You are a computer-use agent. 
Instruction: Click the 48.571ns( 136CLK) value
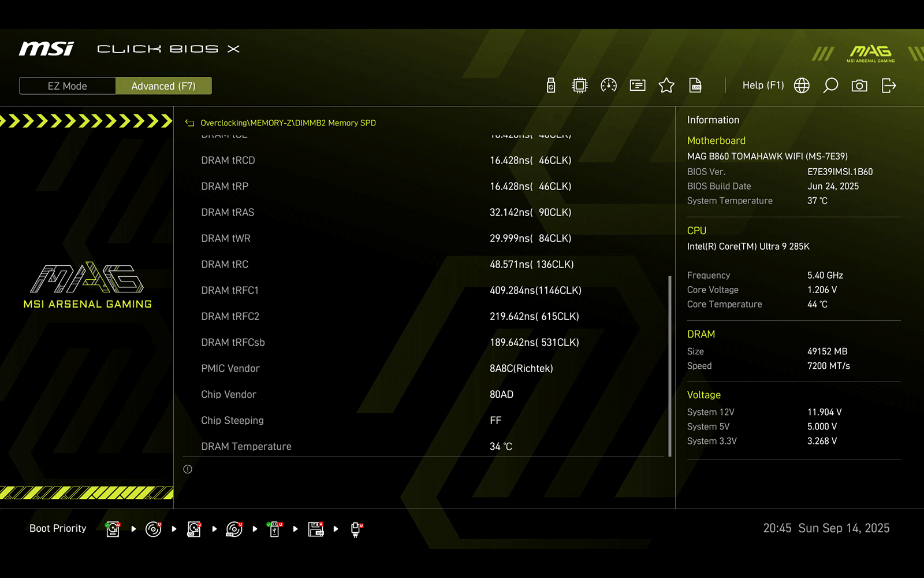click(x=532, y=264)
